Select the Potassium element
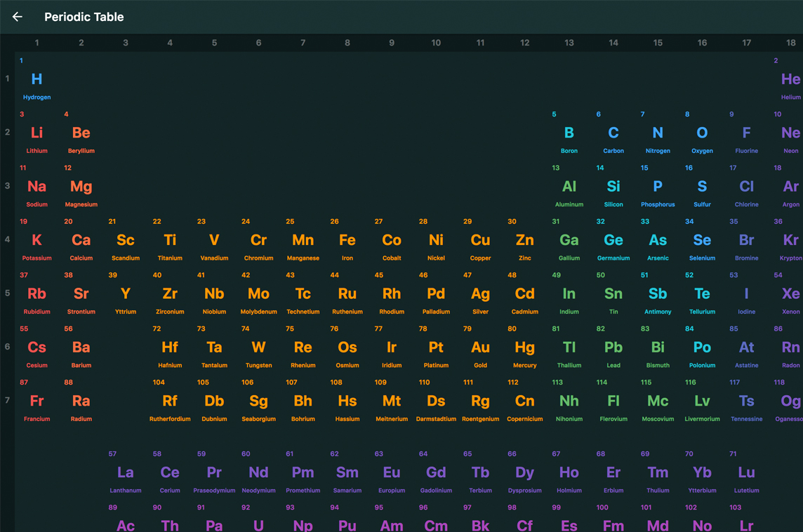This screenshot has width=803, height=532. tap(37, 240)
